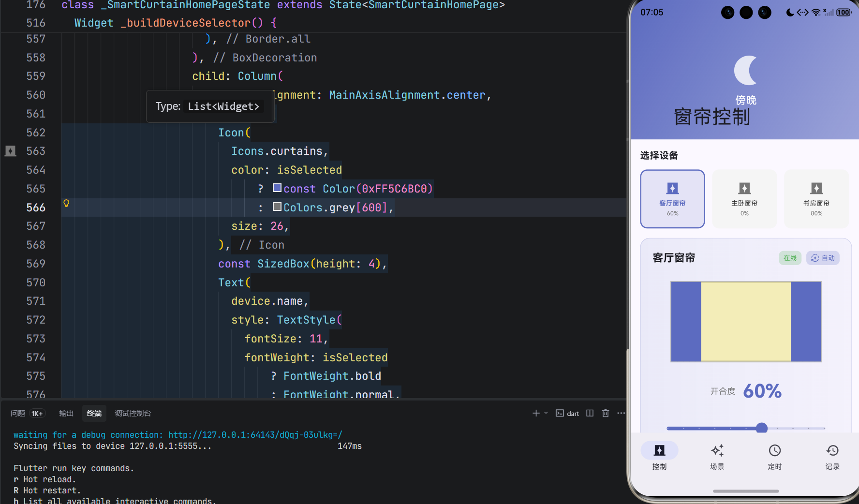Tap the moon icon in app header

point(745,71)
